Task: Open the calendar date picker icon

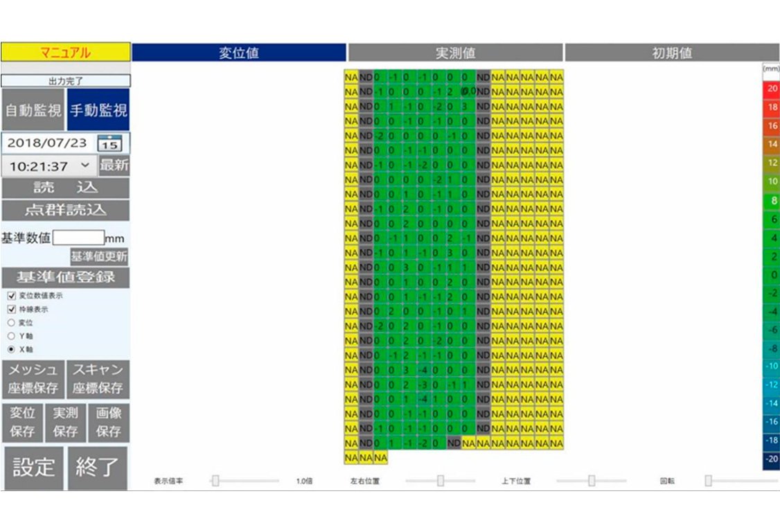Action: pyautogui.click(x=109, y=143)
